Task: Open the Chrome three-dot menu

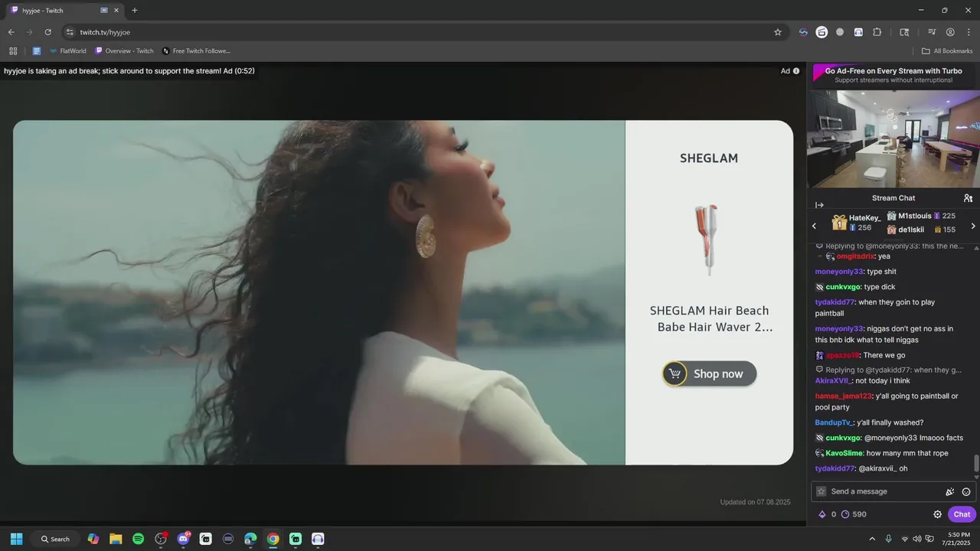Action: pos(969,32)
